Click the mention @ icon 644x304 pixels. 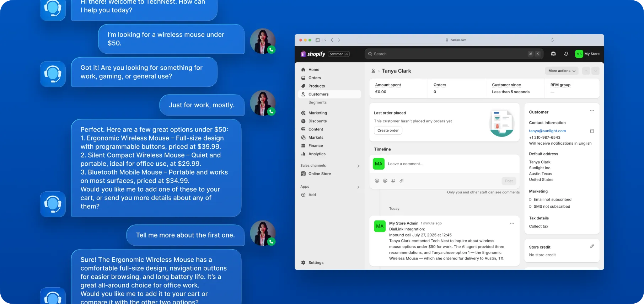pyautogui.click(x=385, y=181)
